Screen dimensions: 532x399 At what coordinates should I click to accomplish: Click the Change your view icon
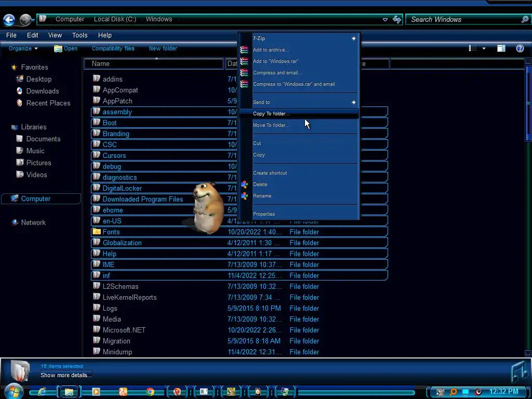click(473, 48)
